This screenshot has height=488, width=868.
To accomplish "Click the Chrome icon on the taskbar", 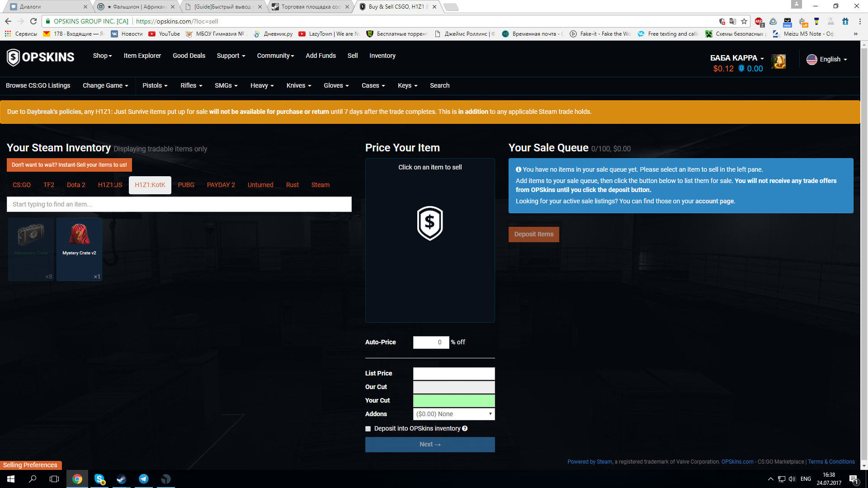I will tap(77, 479).
